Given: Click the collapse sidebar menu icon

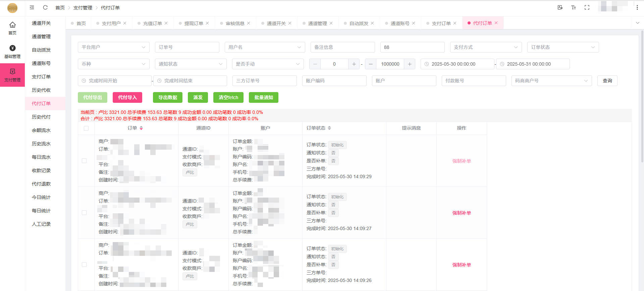Looking at the screenshot, I should (32, 7).
